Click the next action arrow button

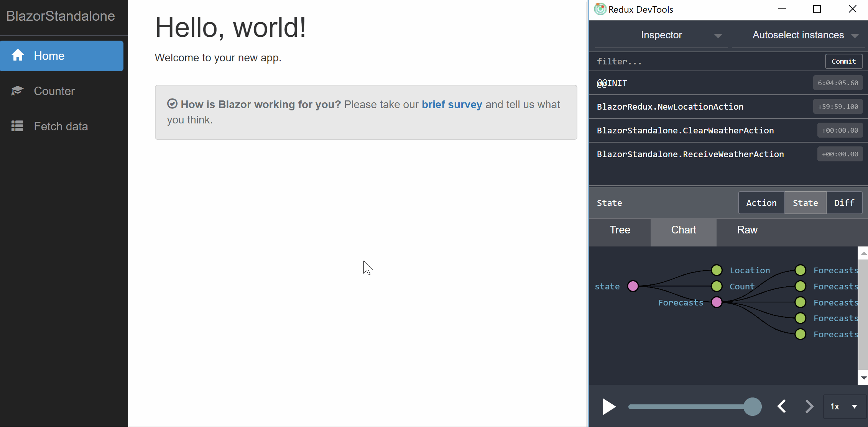point(810,406)
